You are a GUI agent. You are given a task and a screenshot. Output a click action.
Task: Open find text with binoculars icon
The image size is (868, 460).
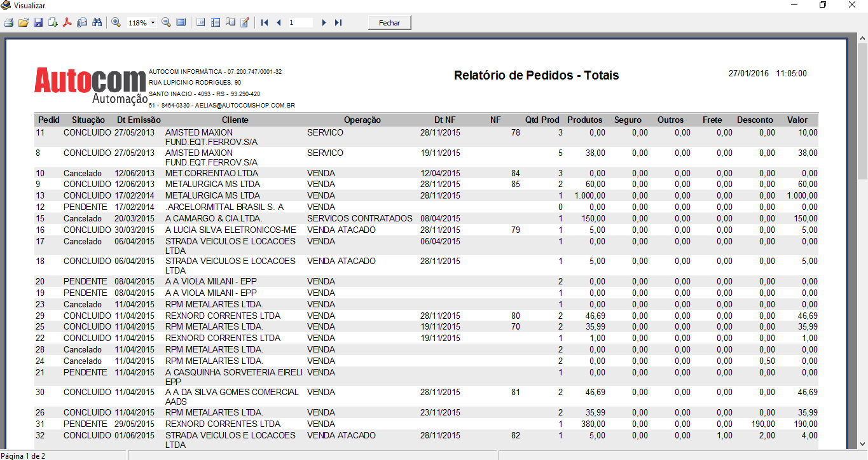[x=97, y=23]
